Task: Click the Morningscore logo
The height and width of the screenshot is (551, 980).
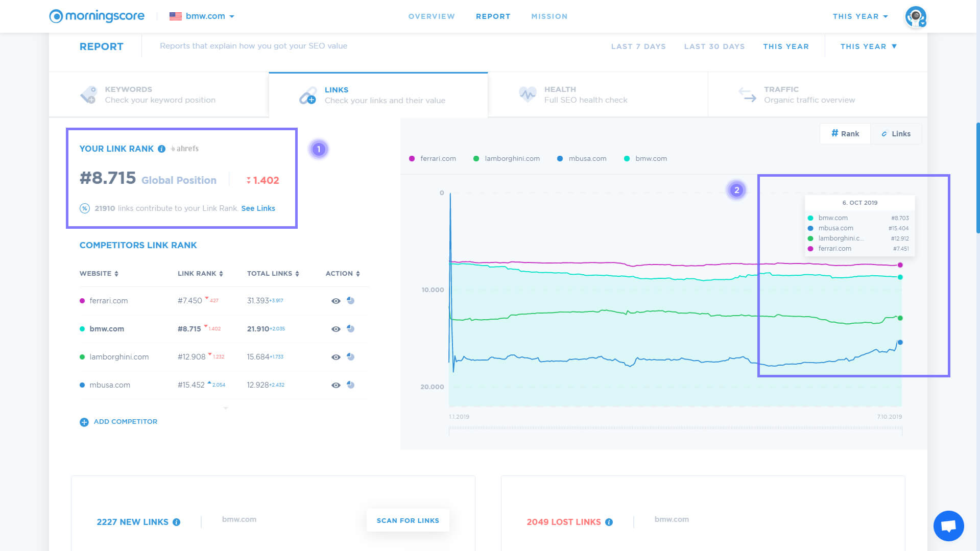Action: coord(97,16)
